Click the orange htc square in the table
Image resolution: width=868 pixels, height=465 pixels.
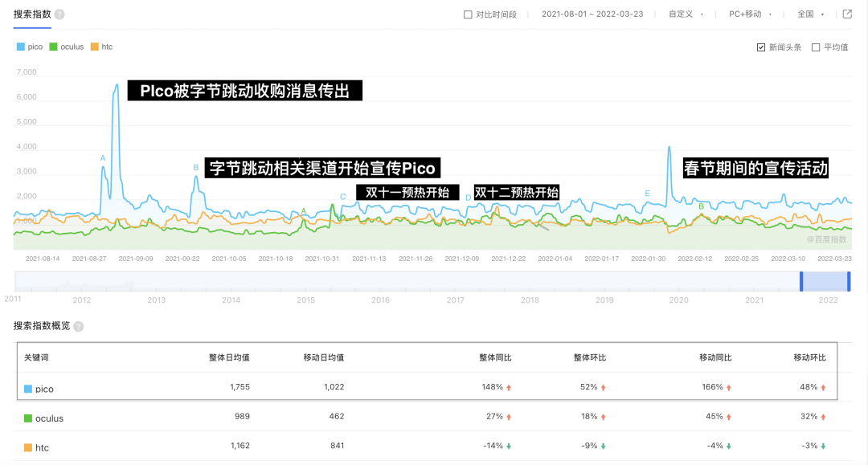(x=28, y=447)
